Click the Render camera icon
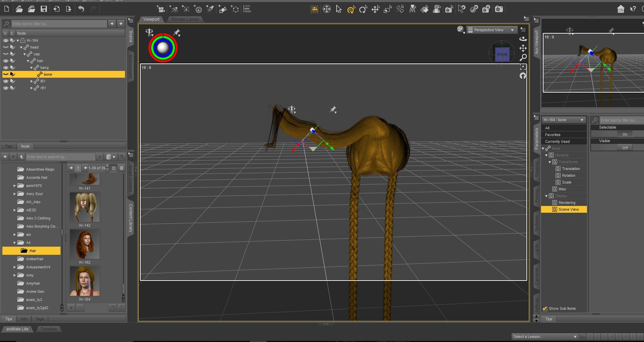This screenshot has width=644, height=342. coord(499,9)
